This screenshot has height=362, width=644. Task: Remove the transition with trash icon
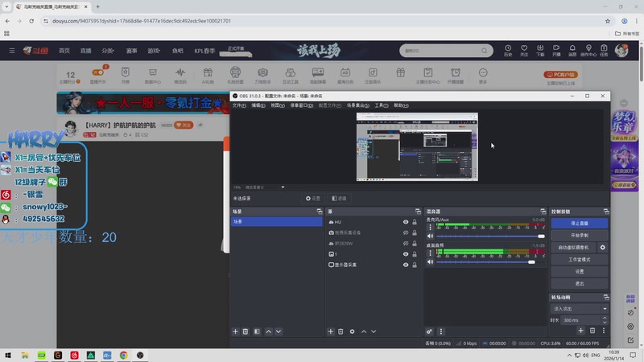coord(592,331)
